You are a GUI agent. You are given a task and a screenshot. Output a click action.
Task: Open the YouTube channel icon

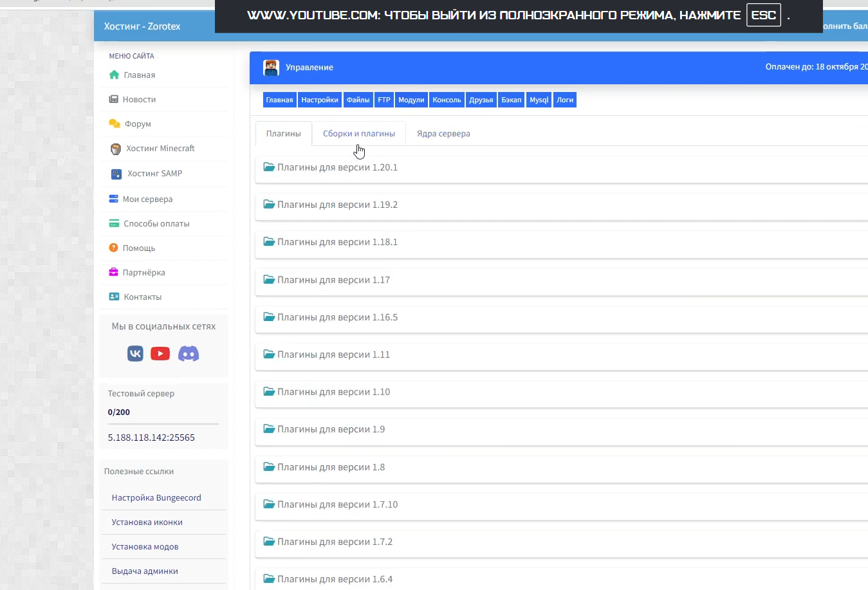[x=160, y=353]
